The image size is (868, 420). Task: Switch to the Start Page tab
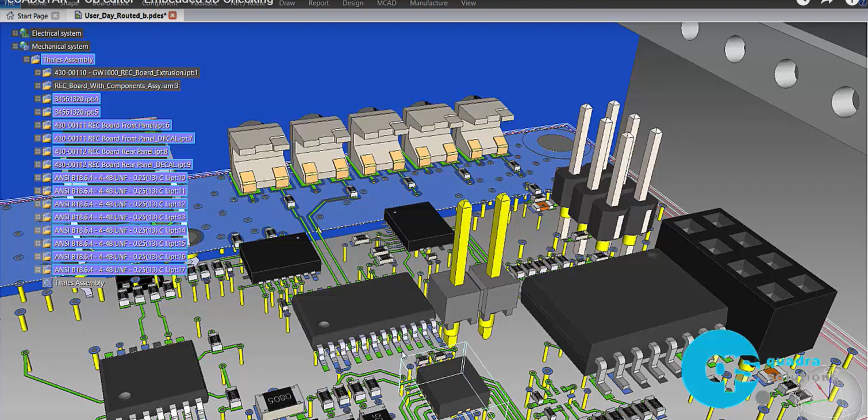(x=32, y=16)
